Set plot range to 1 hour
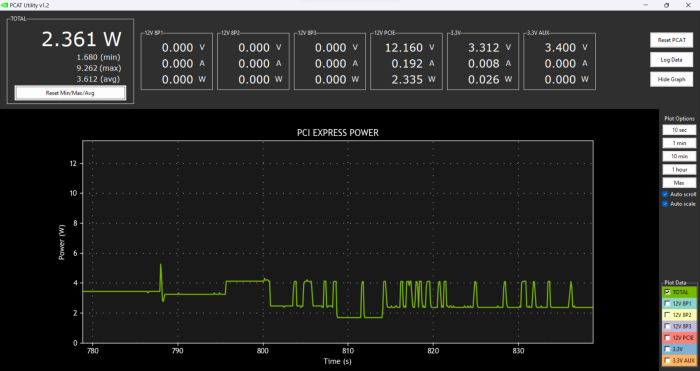 tap(679, 169)
